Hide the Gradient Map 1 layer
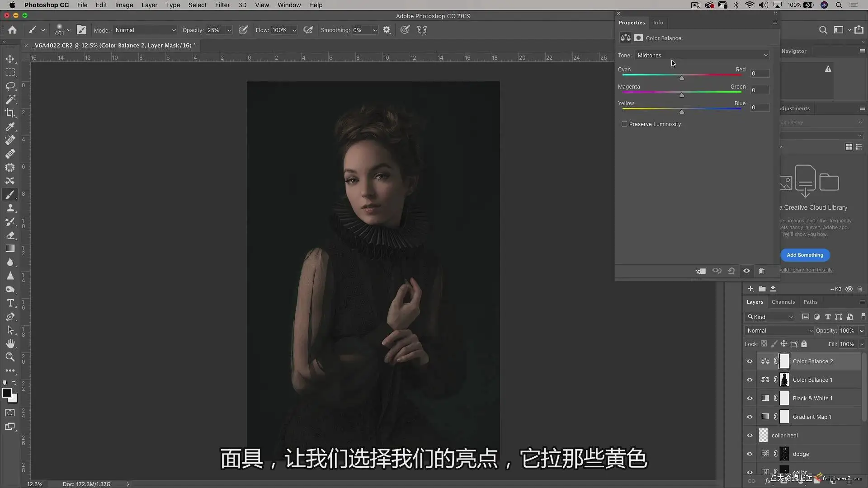The width and height of the screenshot is (868, 488). coord(750,417)
